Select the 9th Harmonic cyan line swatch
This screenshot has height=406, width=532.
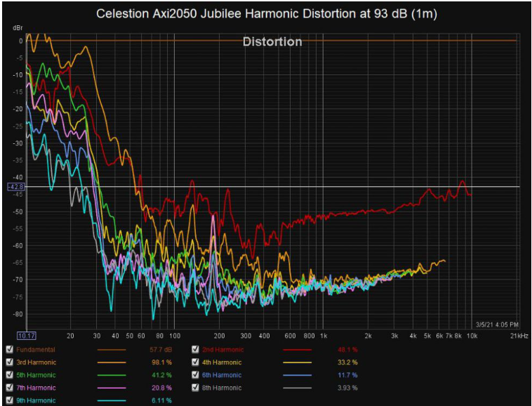click(112, 400)
